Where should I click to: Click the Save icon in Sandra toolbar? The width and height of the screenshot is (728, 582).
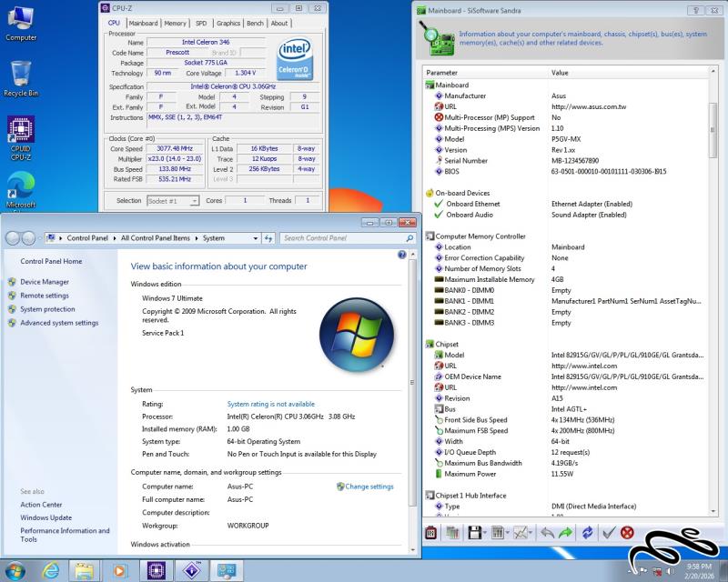click(x=473, y=533)
